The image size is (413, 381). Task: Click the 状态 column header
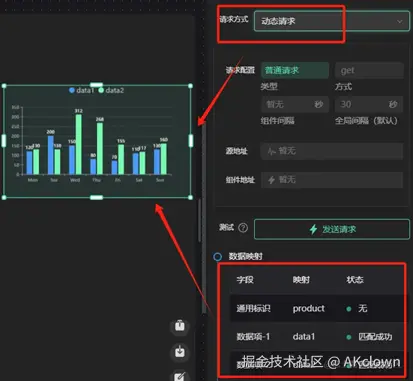pos(355,279)
